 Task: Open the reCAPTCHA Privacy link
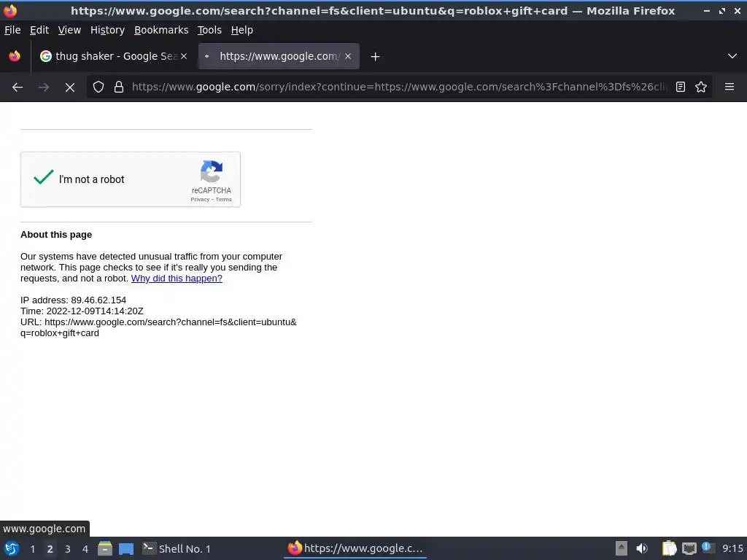point(200,200)
